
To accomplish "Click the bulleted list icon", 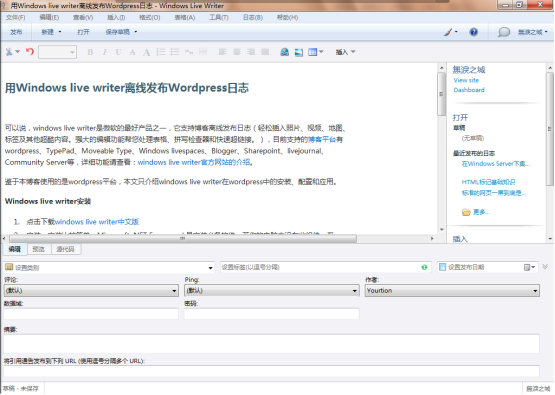I will (175, 52).
